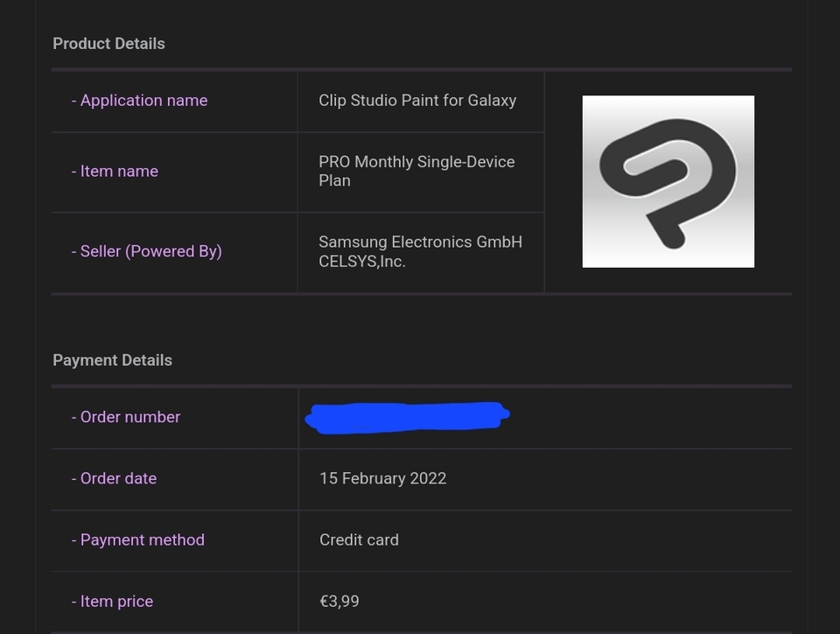Image resolution: width=840 pixels, height=634 pixels.
Task: Click the Samsung Electronics GmbH seller name
Action: point(420,242)
